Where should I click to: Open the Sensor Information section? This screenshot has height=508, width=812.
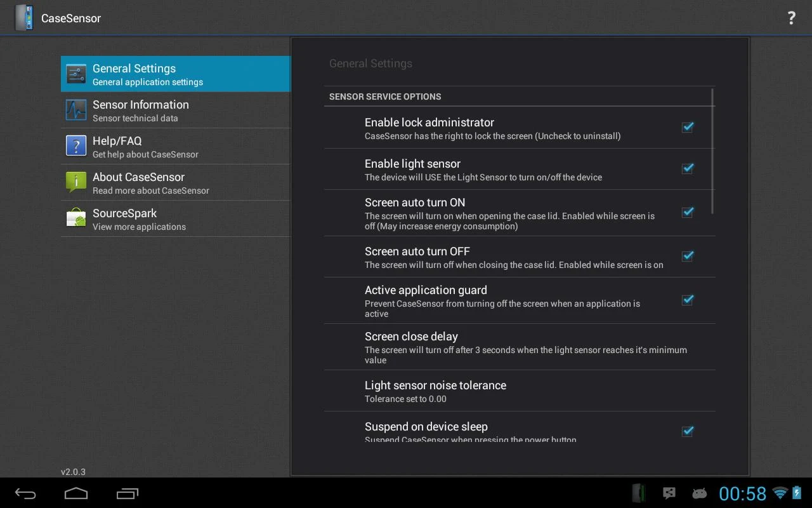point(176,110)
